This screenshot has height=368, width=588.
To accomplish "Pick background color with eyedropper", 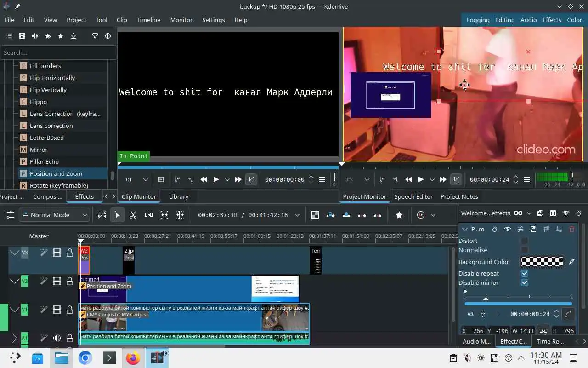I will pos(572,262).
